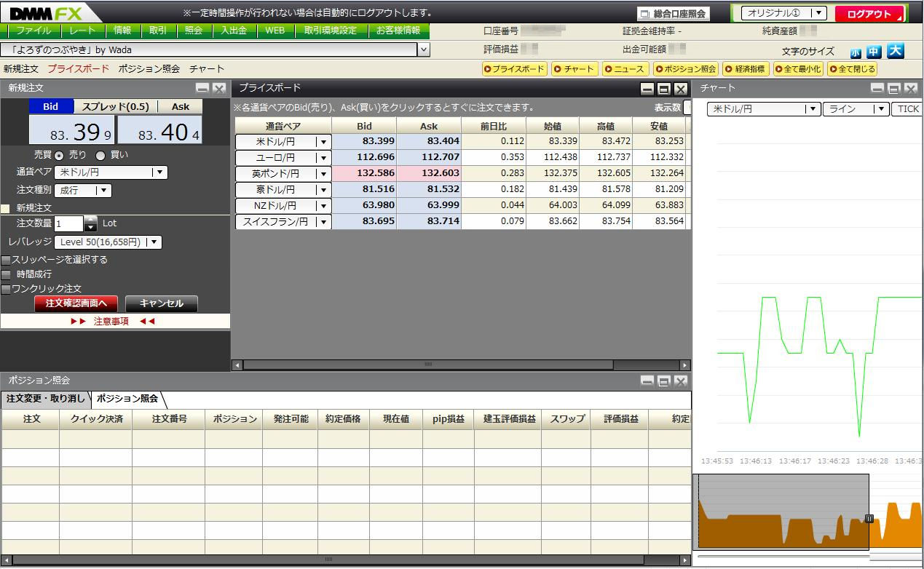The width and height of the screenshot is (924, 569).
Task: Click the 総合口座照会 button
Action: [674, 14]
